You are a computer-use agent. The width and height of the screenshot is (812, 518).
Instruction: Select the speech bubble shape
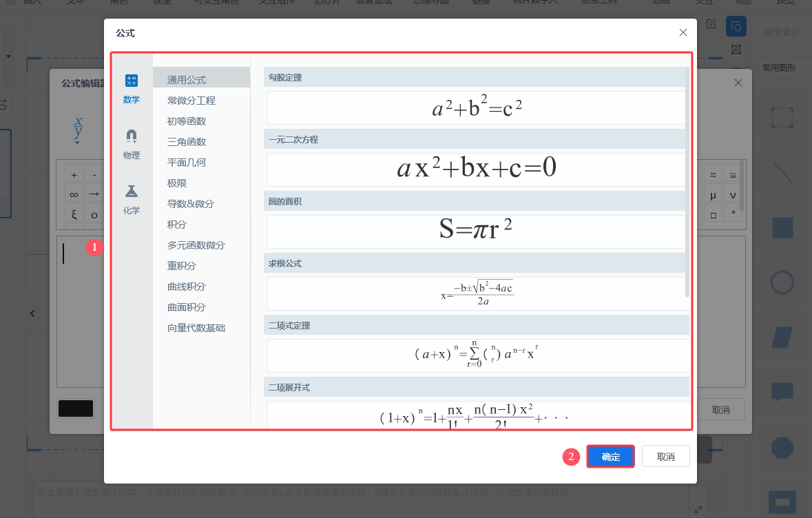point(782,392)
